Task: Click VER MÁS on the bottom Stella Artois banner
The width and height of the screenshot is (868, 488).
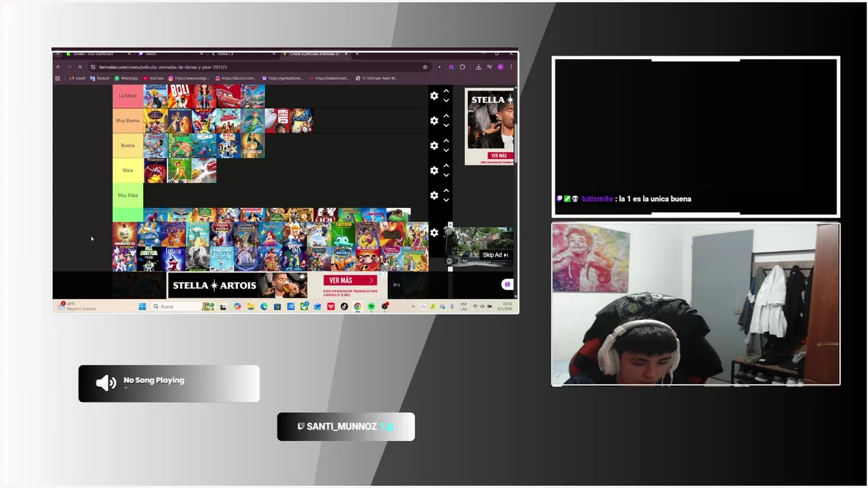Action: [x=350, y=281]
